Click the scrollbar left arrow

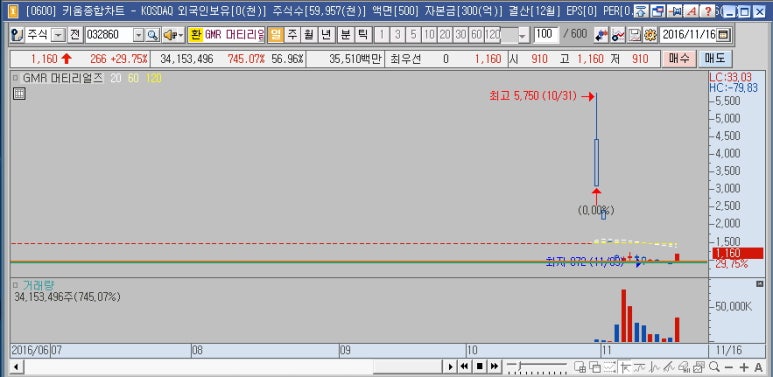tap(16, 367)
